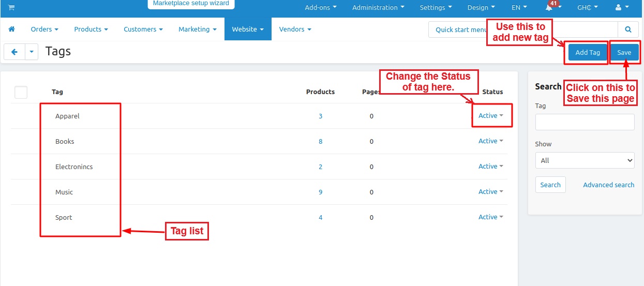Tick the select-all checkbox in table header
This screenshot has height=286, width=644.
pos(21,92)
